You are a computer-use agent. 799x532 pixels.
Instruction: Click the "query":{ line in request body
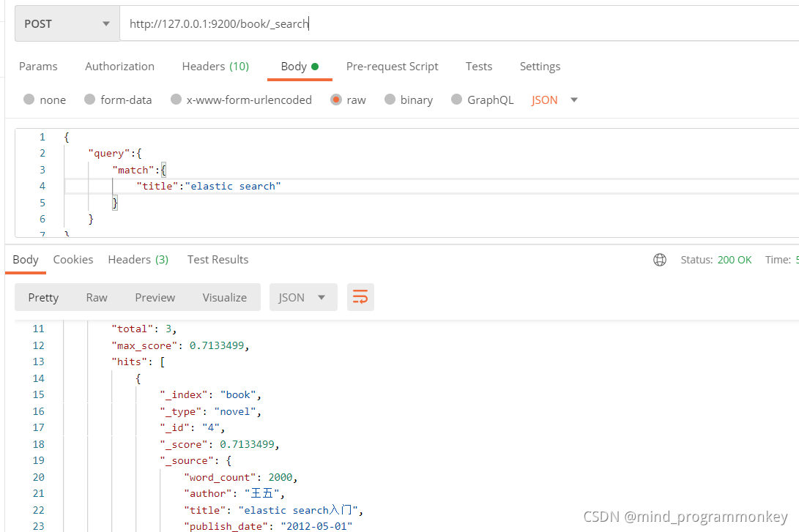pos(115,153)
